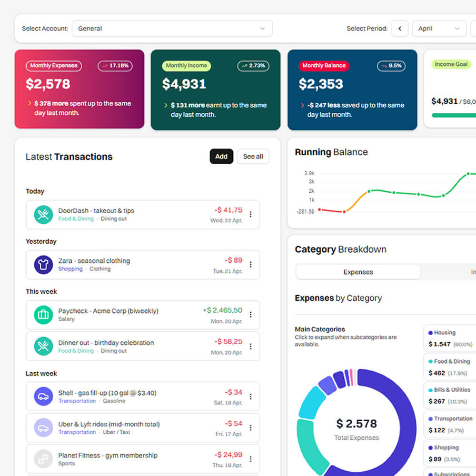Click the Add transaction button
476x476 pixels.
tap(221, 157)
